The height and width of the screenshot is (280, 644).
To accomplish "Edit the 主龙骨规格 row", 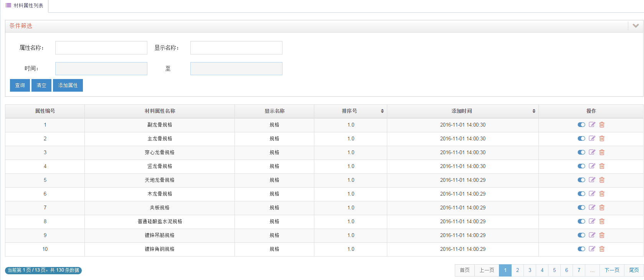I will click(x=592, y=138).
